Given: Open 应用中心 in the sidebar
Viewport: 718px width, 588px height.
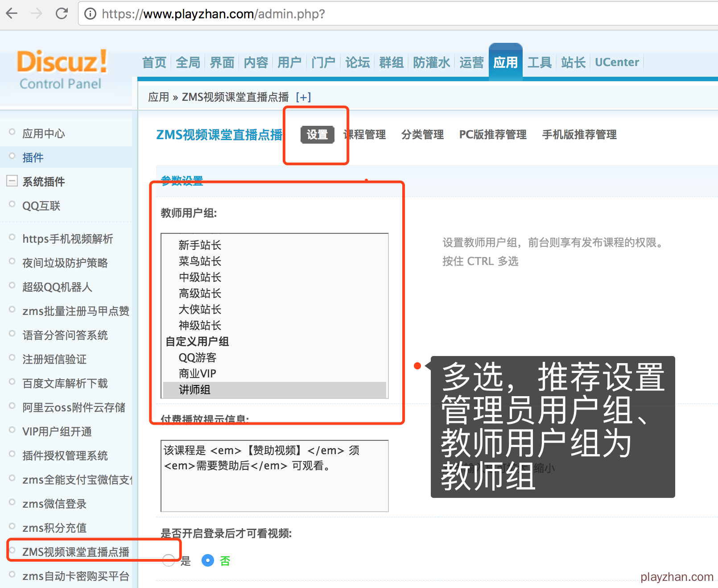Looking at the screenshot, I should click(x=44, y=133).
